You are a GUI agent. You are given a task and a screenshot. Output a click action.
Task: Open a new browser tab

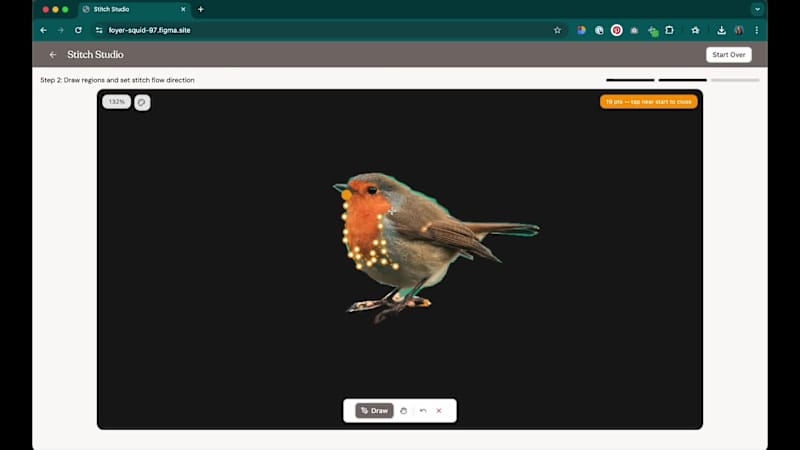pyautogui.click(x=201, y=9)
